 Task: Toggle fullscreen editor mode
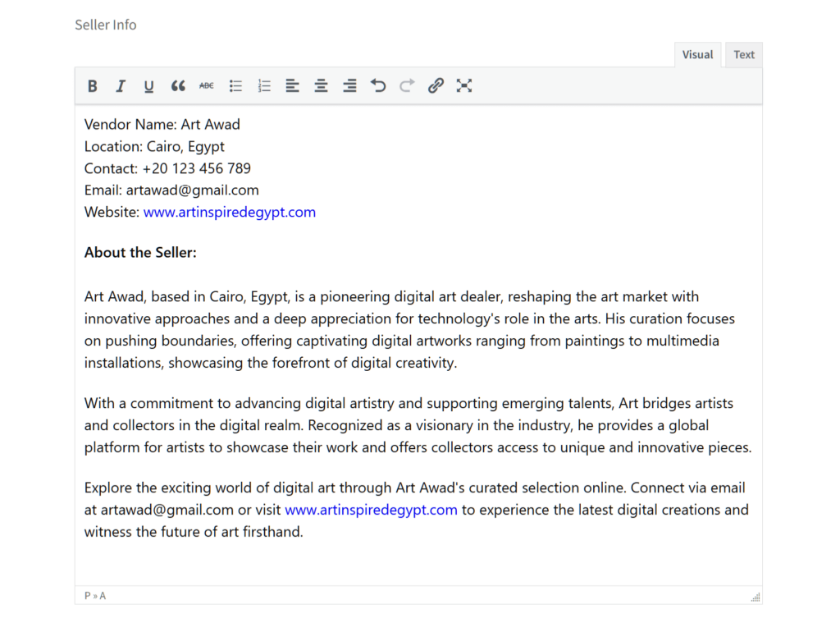click(464, 86)
